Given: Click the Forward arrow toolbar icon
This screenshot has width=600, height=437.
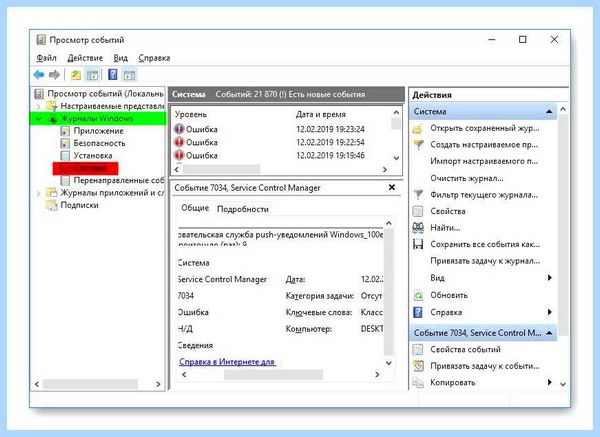Looking at the screenshot, I should click(54, 75).
